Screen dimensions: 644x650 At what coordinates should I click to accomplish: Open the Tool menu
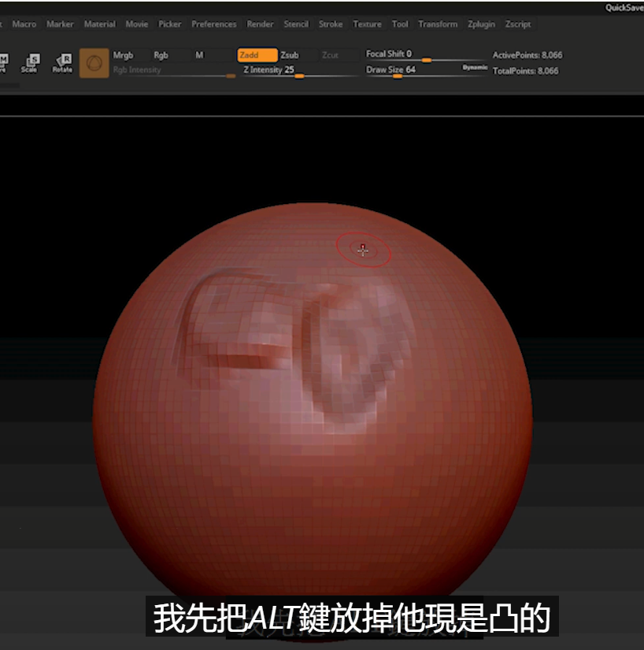[400, 24]
